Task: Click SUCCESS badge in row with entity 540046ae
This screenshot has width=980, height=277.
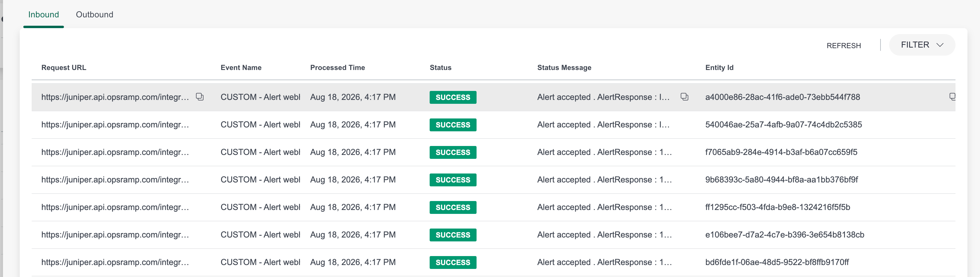Action: [453, 125]
